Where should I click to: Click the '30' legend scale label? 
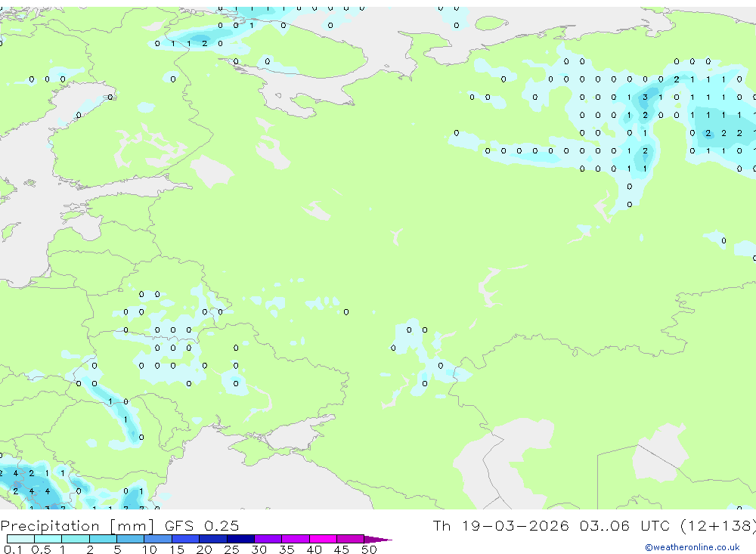coord(259,549)
